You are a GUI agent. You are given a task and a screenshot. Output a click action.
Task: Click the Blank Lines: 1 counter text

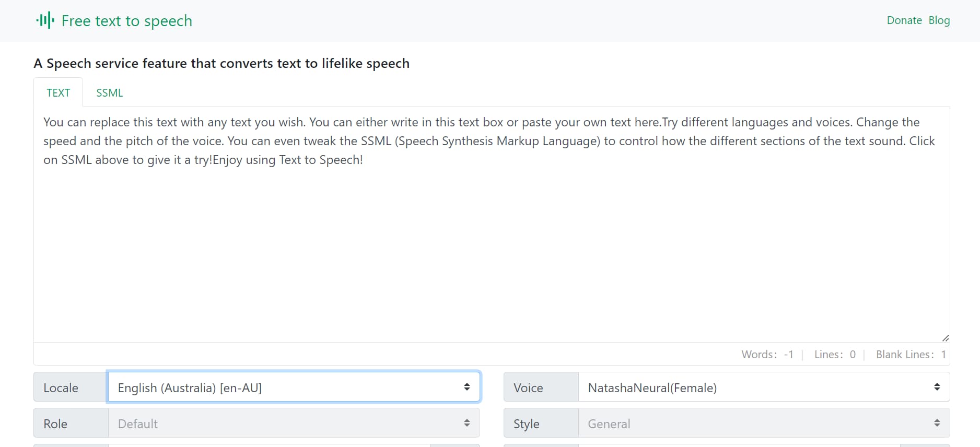click(911, 355)
